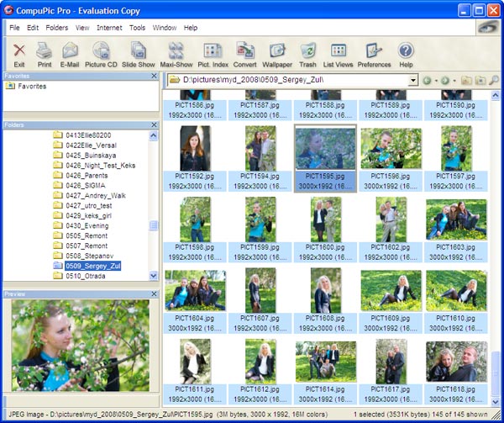Select the 0508_Stepanov folder

89,255
